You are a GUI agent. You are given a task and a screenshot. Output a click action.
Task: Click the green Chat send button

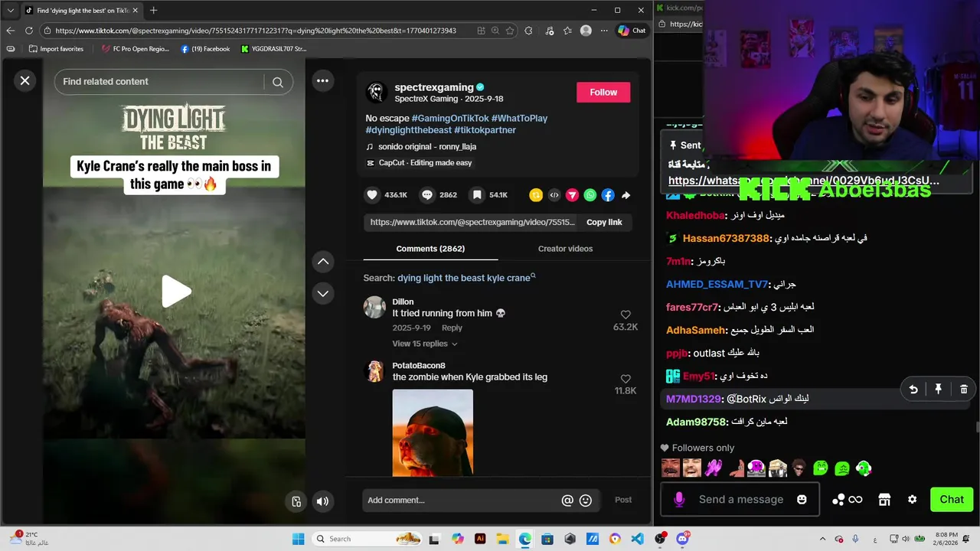click(952, 500)
